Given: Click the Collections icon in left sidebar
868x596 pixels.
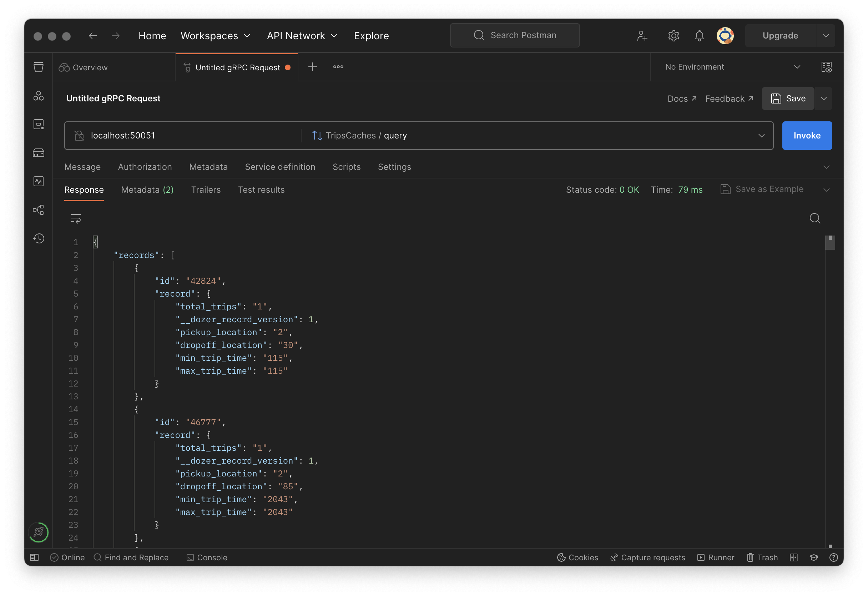Looking at the screenshot, I should [39, 67].
